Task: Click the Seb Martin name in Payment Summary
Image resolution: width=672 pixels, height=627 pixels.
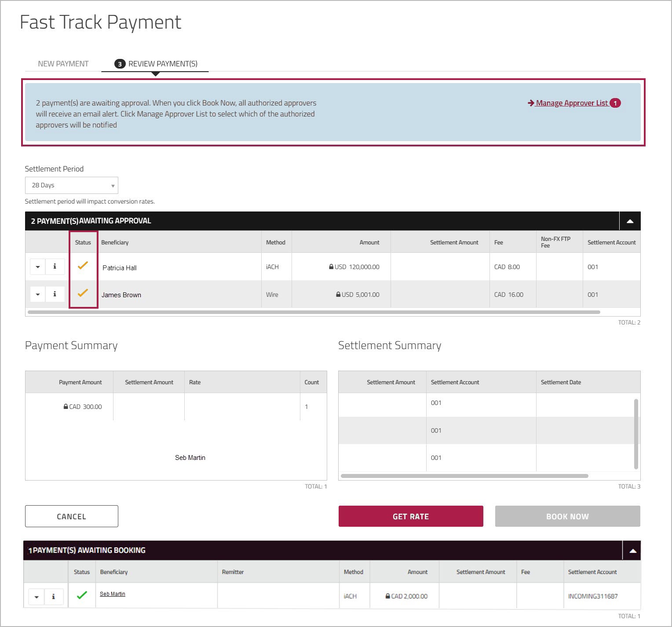Action: [190, 458]
